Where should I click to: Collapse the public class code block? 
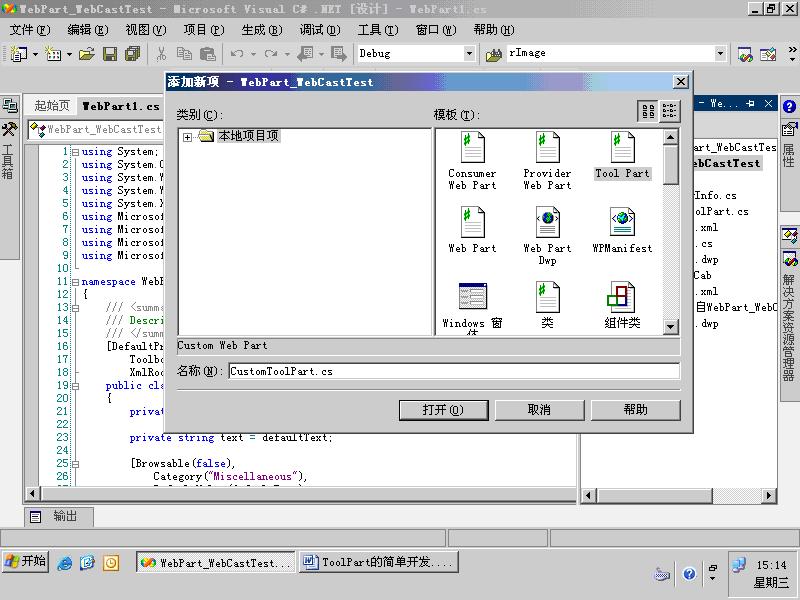pyautogui.click(x=76, y=386)
